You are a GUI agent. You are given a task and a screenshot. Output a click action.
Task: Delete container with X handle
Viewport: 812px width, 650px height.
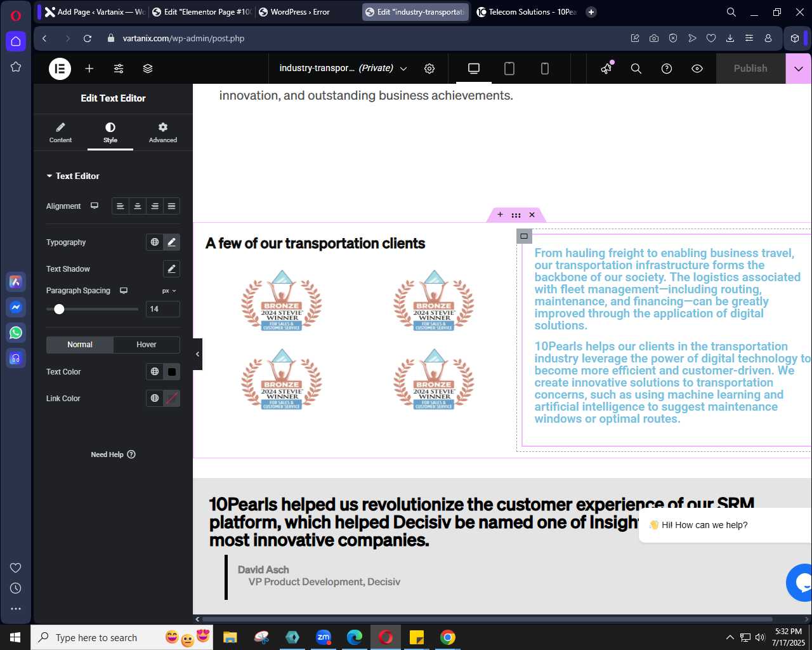[x=532, y=215]
